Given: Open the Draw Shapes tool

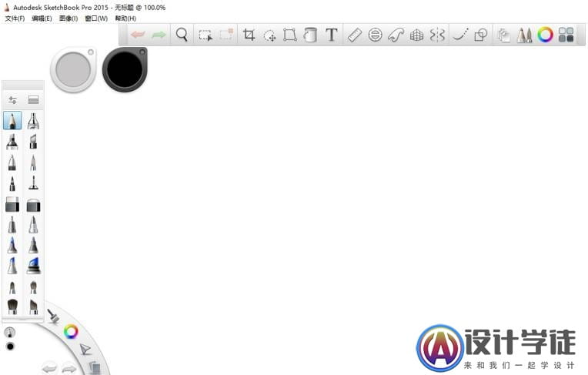Looking at the screenshot, I should pos(481,35).
